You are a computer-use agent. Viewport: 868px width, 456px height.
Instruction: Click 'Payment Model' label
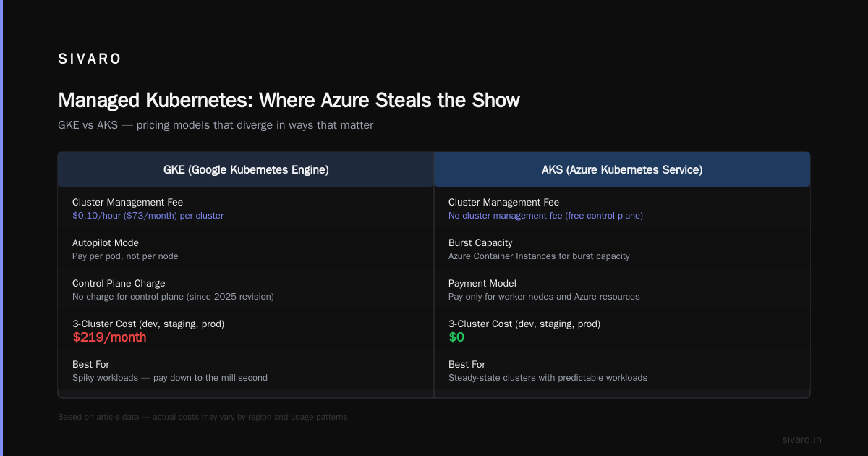pyautogui.click(x=482, y=283)
